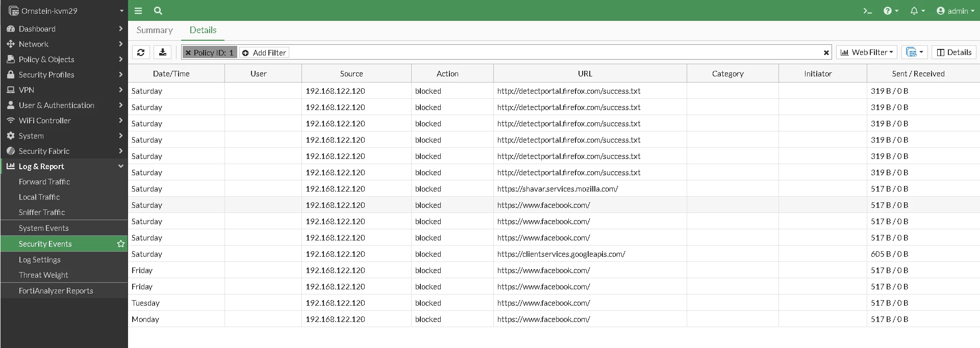Screen dimensions: 980x348
Task: Open the log location dropdown
Action: [914, 52]
